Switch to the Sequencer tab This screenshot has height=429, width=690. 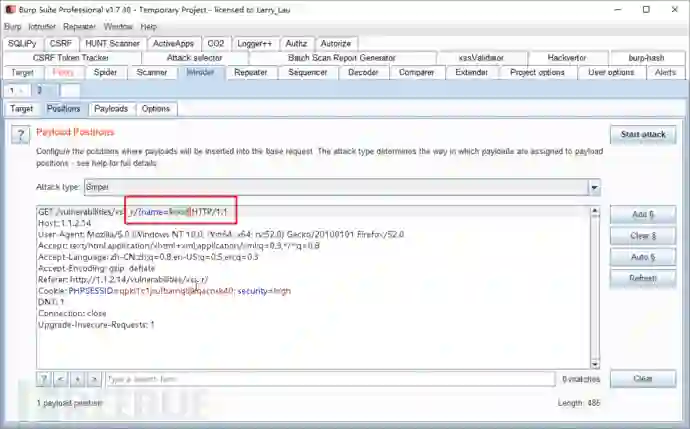click(308, 73)
